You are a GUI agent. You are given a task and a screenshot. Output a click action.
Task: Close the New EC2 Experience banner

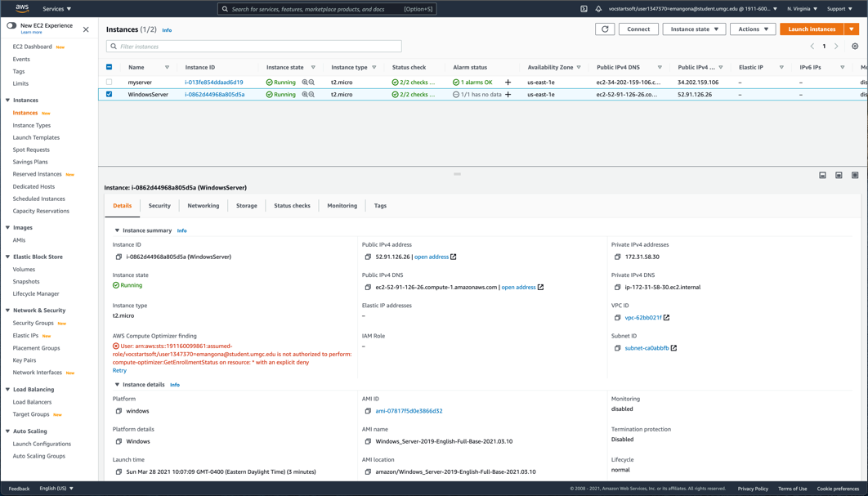pos(86,29)
